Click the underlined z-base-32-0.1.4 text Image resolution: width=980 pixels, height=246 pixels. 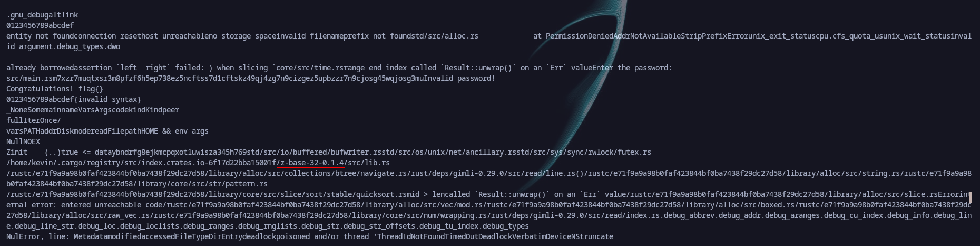312,163
